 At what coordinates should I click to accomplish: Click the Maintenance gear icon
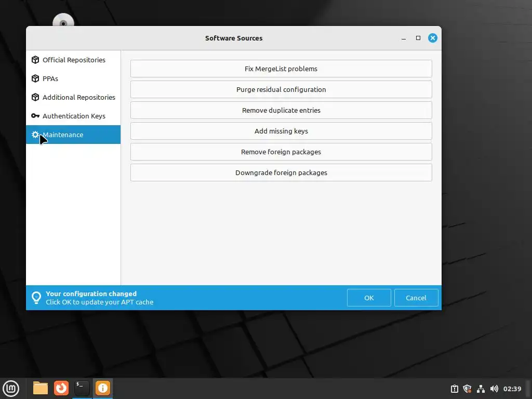pyautogui.click(x=35, y=135)
